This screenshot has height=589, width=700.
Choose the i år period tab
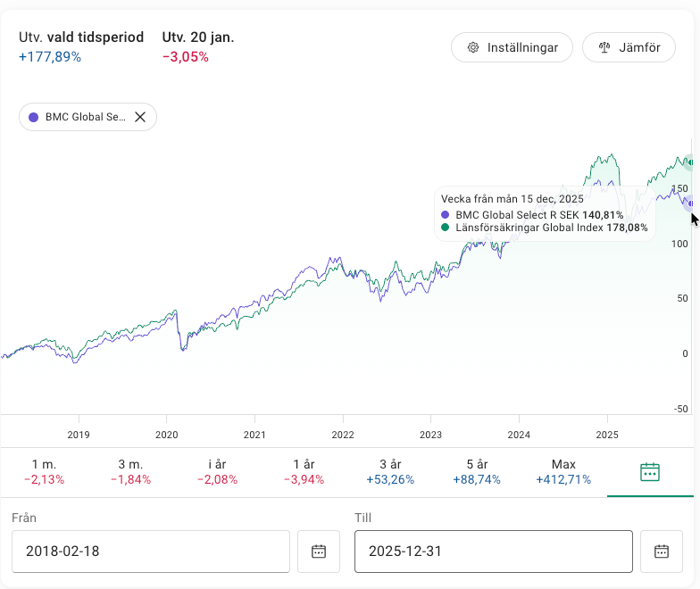point(218,471)
